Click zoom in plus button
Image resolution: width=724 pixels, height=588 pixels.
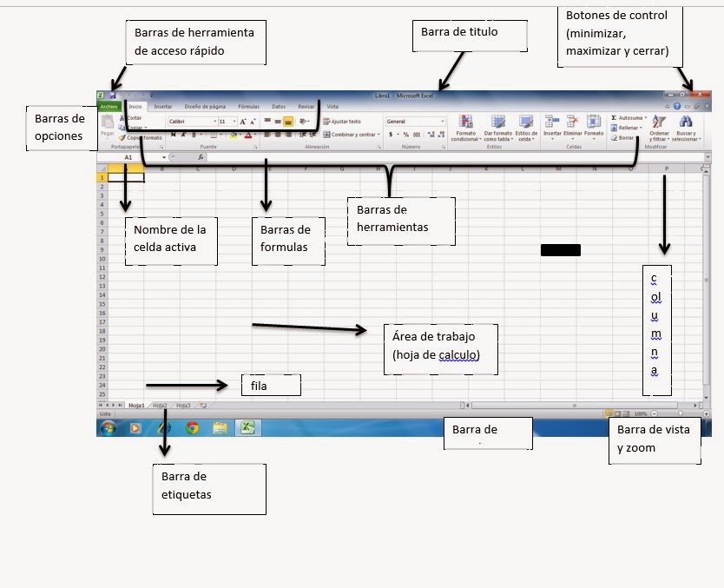707,414
